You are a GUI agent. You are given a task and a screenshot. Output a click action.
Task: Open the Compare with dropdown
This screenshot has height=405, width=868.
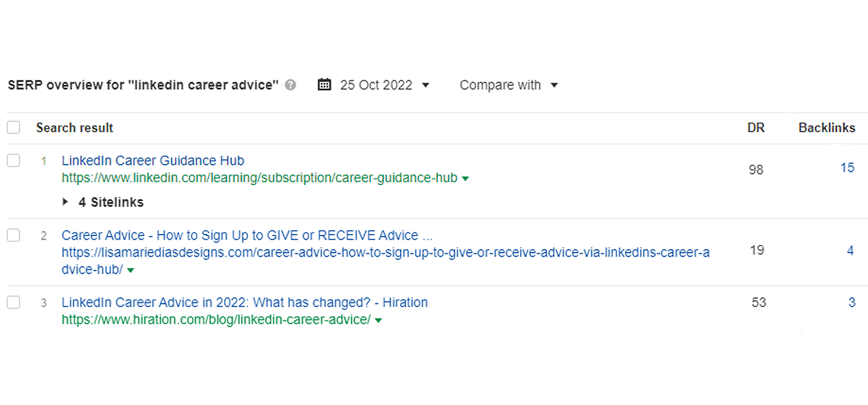[554, 85]
